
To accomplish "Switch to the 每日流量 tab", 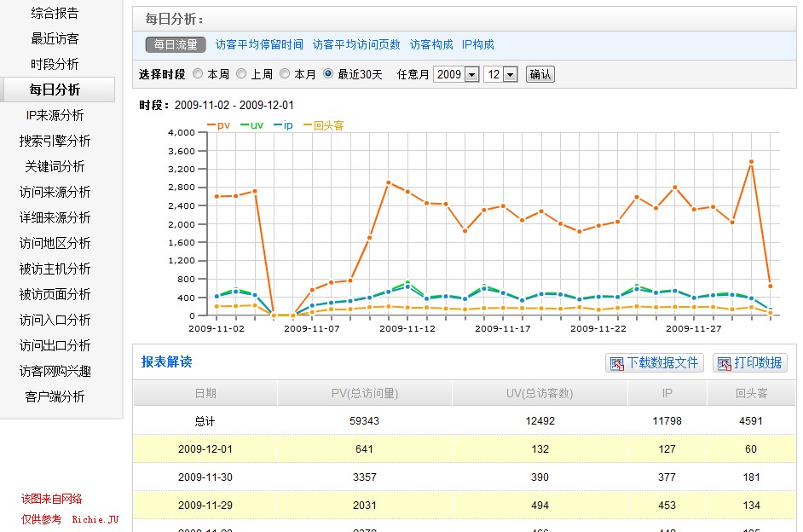I will click(175, 44).
